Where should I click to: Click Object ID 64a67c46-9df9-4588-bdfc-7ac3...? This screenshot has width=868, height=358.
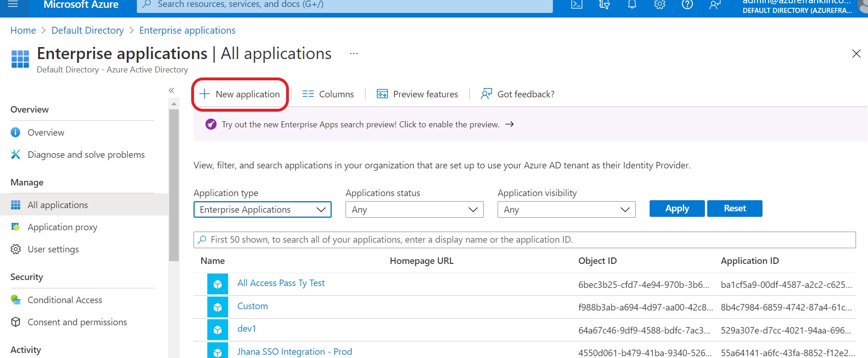644,330
